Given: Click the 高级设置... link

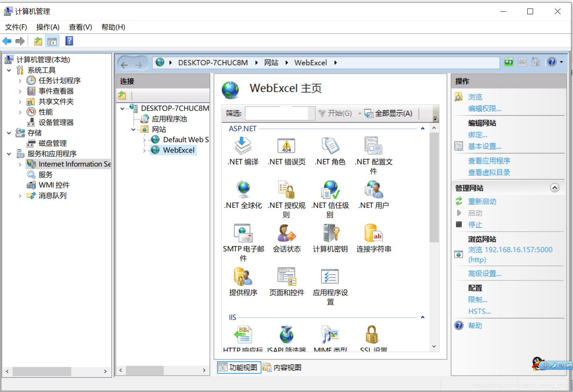Looking at the screenshot, I should [485, 274].
